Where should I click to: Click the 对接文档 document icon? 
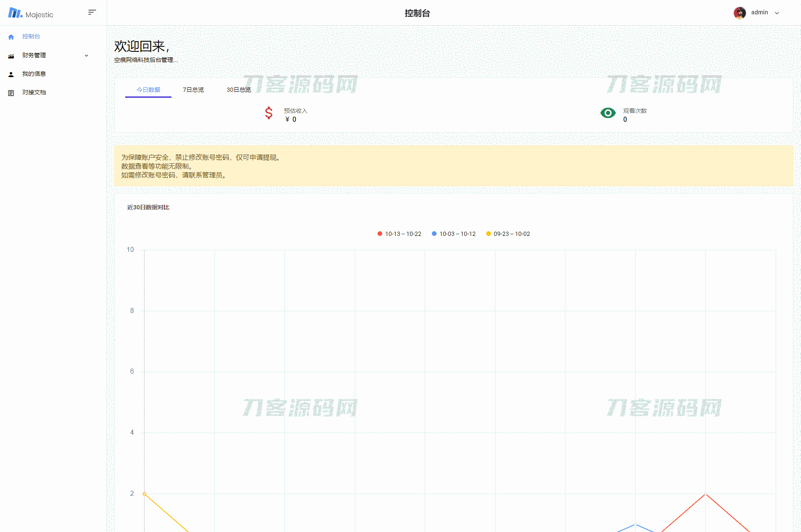11,93
